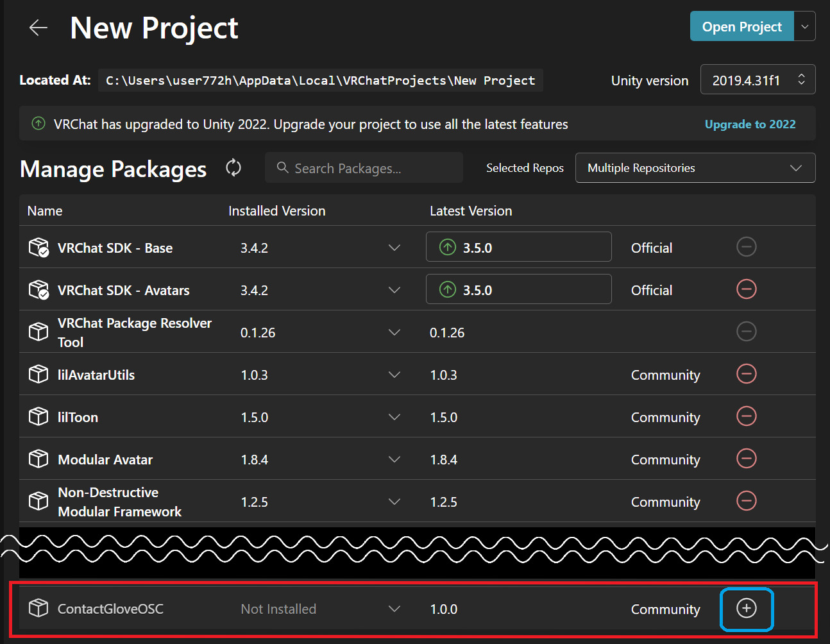The image size is (830, 644).
Task: Click the Latest Version column header
Action: 471,211
